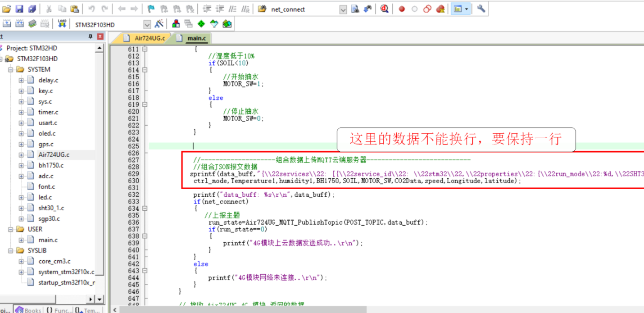The image size is (644, 313).
Task: Click the Find document search icon
Action: point(355,9)
